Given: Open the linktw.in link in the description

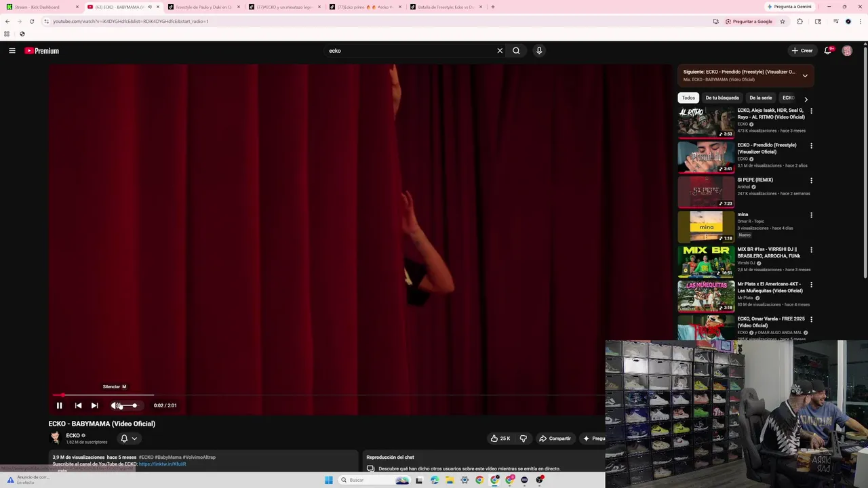Looking at the screenshot, I should (162, 464).
